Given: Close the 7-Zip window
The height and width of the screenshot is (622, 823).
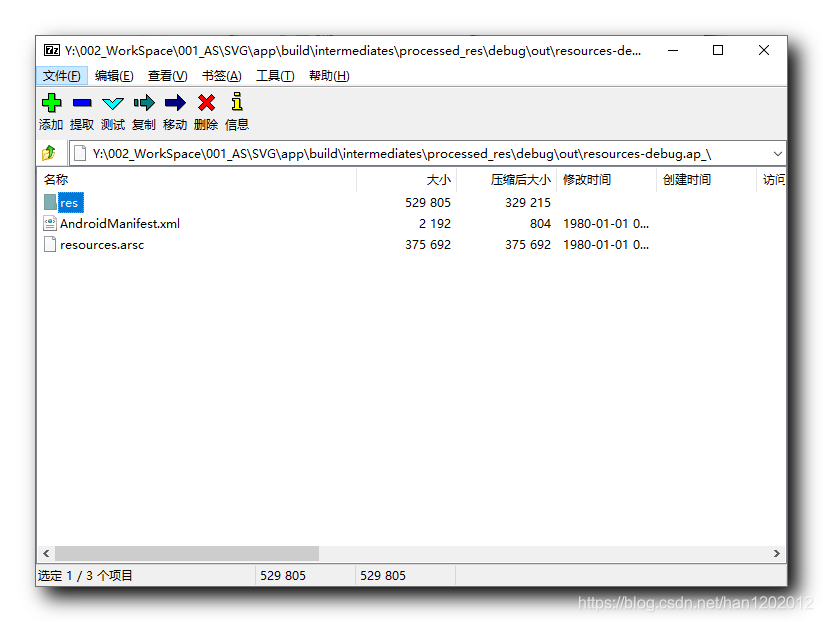Looking at the screenshot, I should tap(764, 50).
